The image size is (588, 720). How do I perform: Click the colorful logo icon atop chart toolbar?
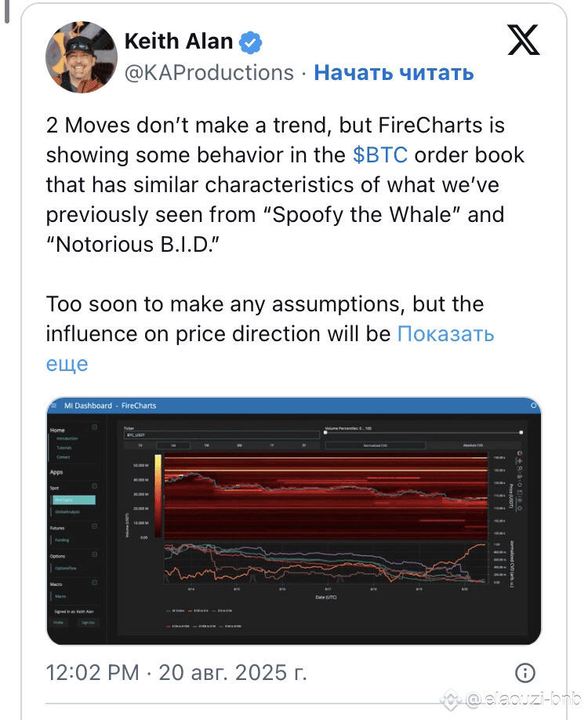520,453
